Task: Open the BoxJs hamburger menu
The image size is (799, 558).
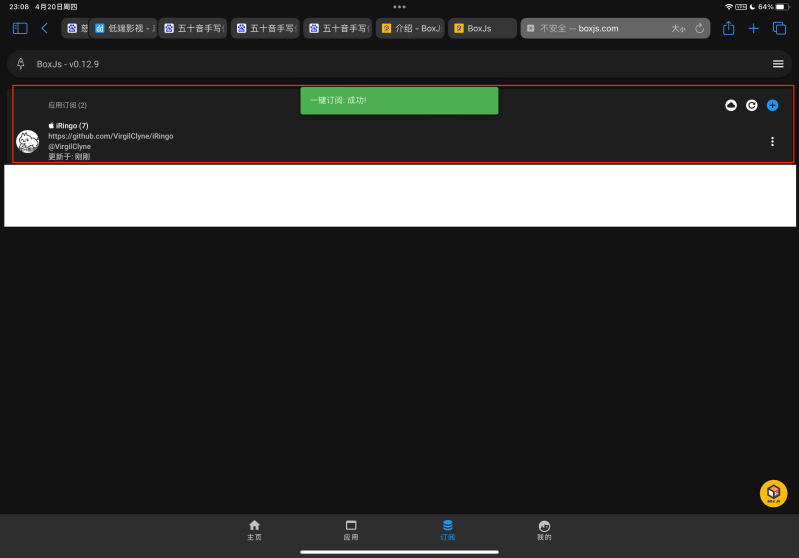Action: (778, 64)
